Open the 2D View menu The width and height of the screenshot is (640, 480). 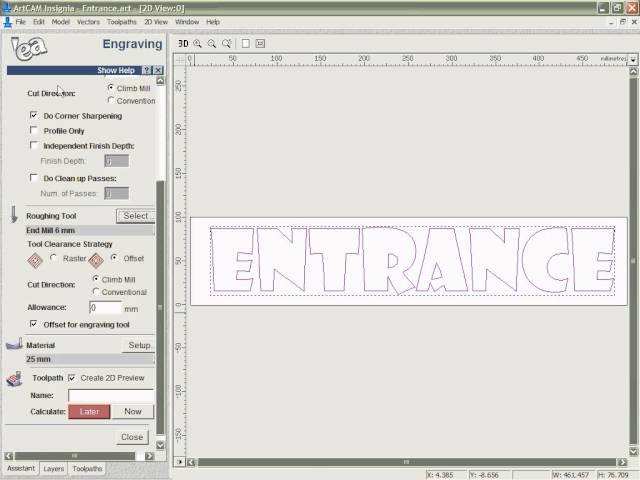pos(156,22)
